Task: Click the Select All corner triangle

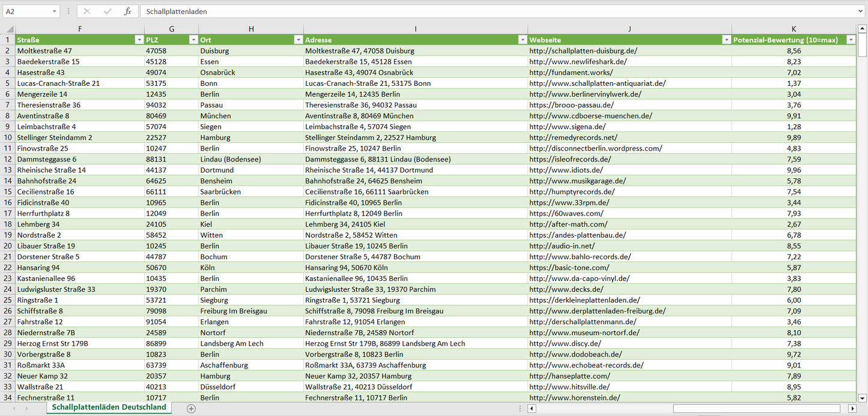Action: coord(10,29)
